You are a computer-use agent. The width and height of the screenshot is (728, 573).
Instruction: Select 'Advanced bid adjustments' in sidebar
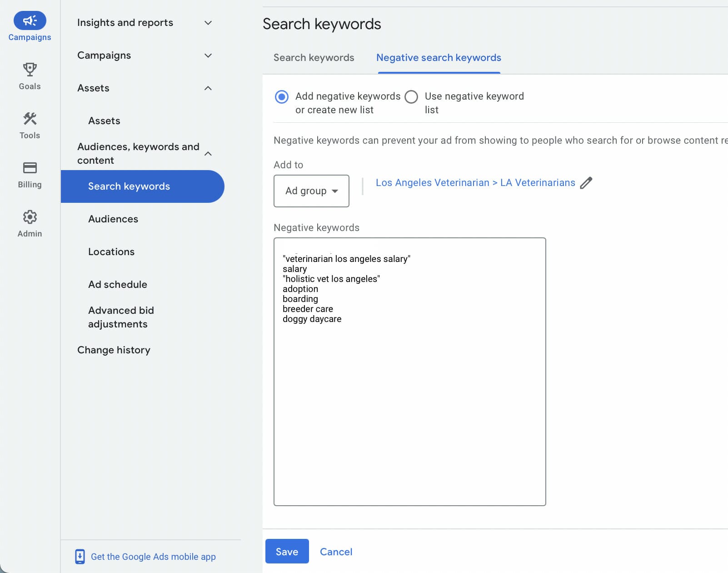click(121, 317)
